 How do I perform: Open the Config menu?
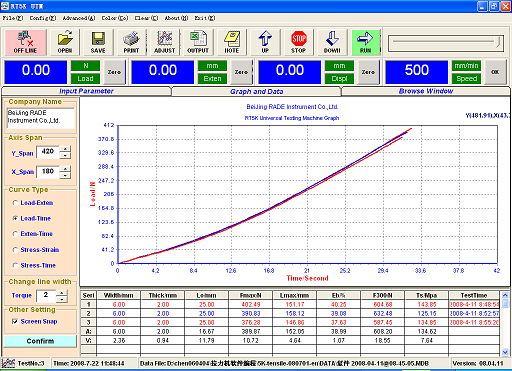pos(43,18)
